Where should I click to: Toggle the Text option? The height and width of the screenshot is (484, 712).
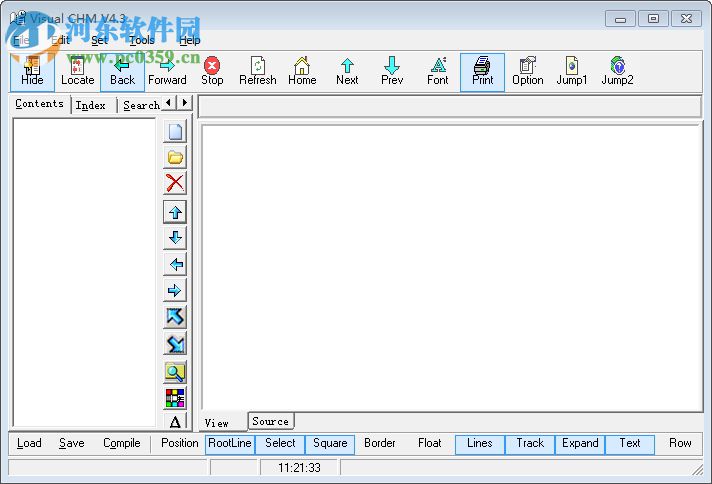[x=630, y=444]
